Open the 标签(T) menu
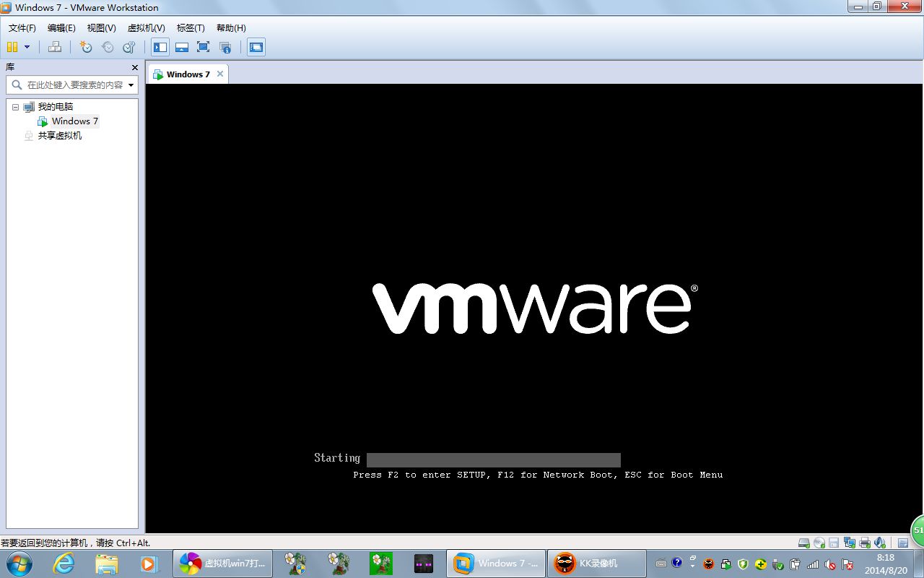The image size is (924, 578). click(x=191, y=28)
